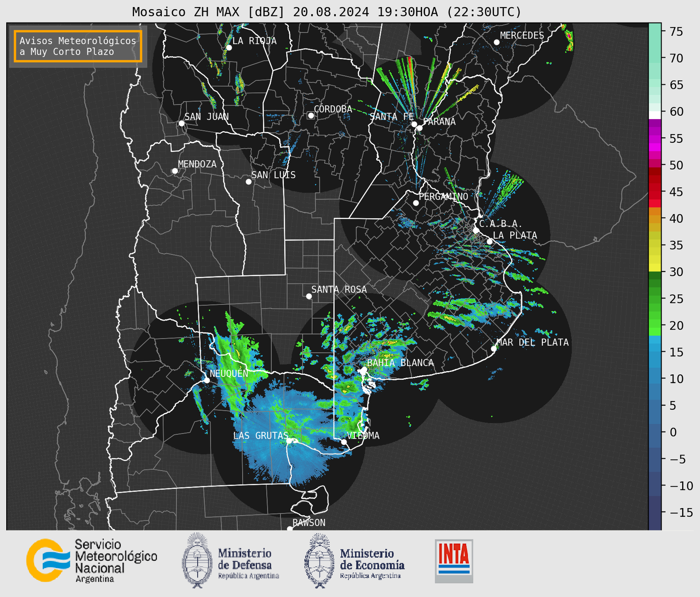Select the C.A.B.A. city marker
Viewport: 700px width, 597px height.
pyautogui.click(x=476, y=230)
